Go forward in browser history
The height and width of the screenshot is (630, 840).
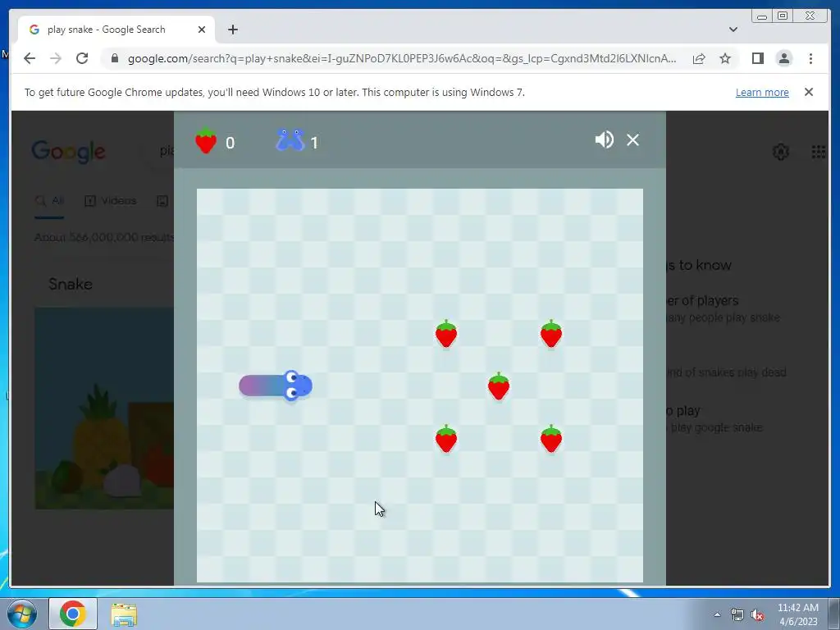click(56, 58)
